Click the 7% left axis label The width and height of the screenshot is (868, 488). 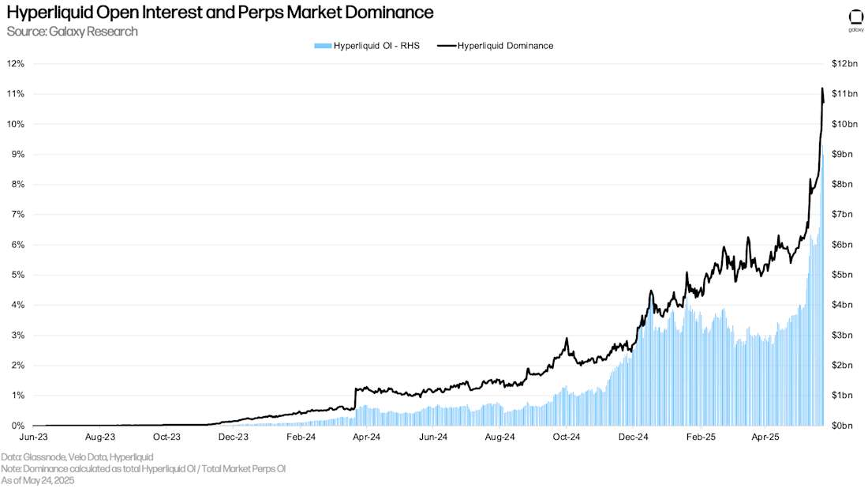tap(17, 214)
